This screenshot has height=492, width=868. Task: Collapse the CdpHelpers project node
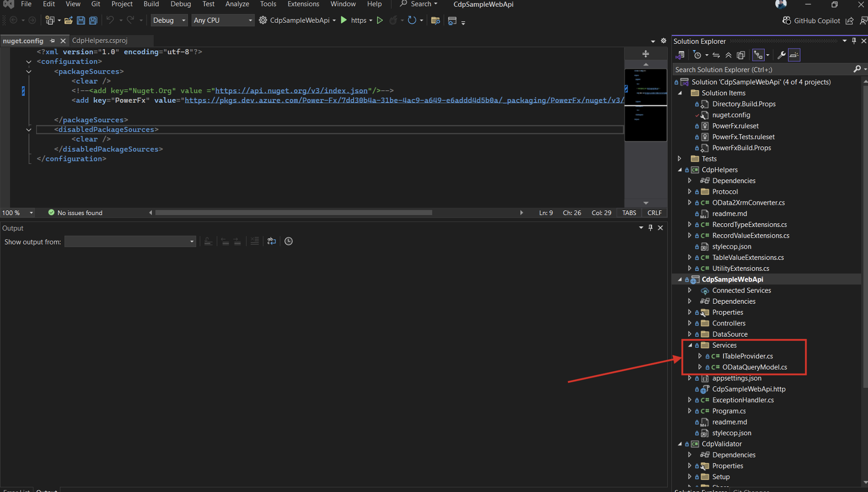tap(680, 170)
